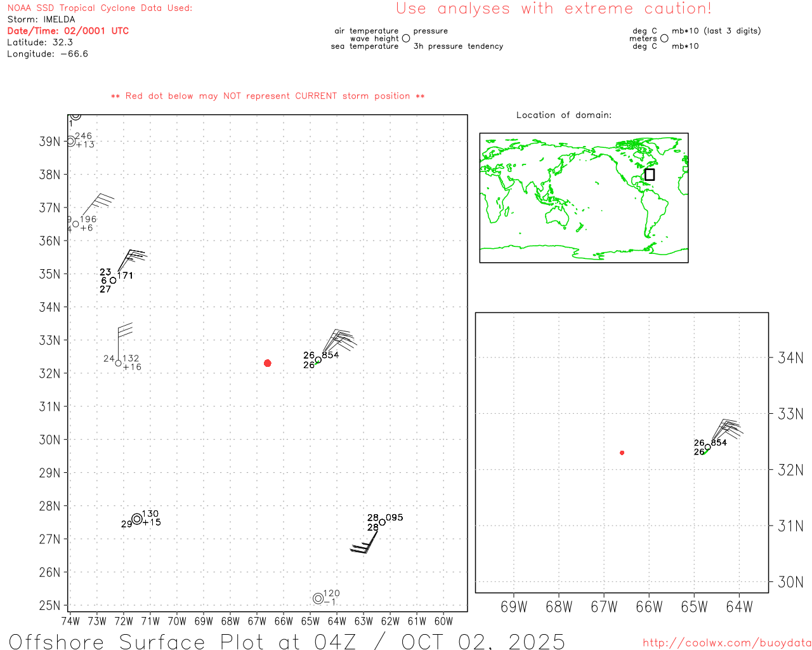
Task: Click the 'Storm: IMELDA' label
Action: tap(41, 19)
